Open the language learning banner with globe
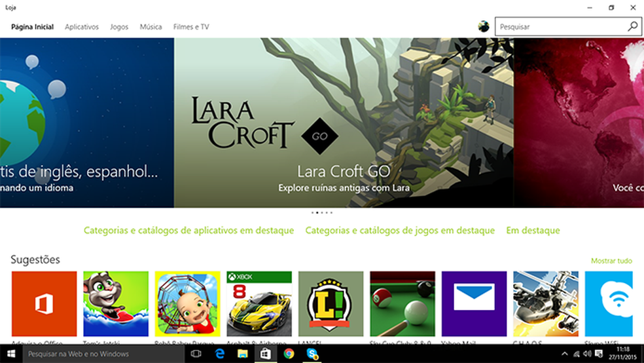 pos(86,123)
